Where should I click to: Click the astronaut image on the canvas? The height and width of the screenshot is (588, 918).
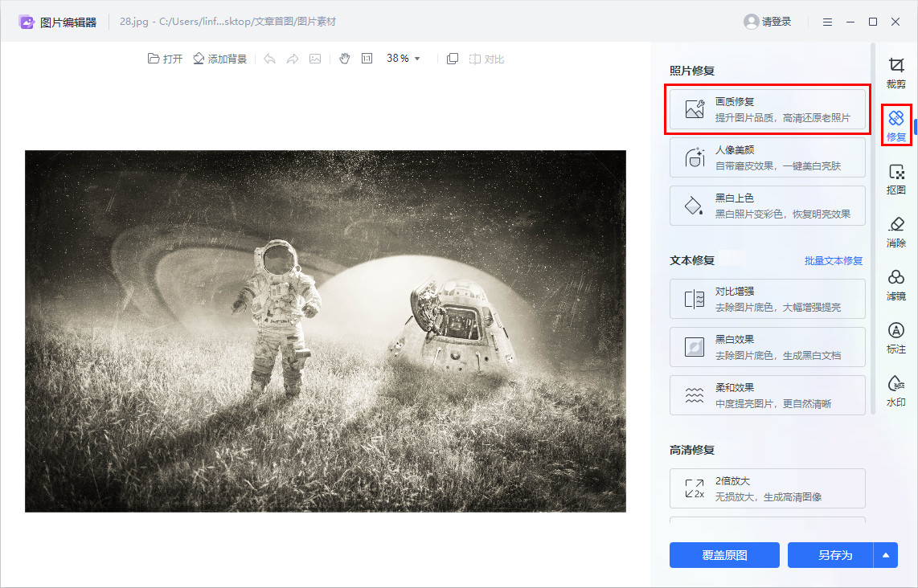325,331
